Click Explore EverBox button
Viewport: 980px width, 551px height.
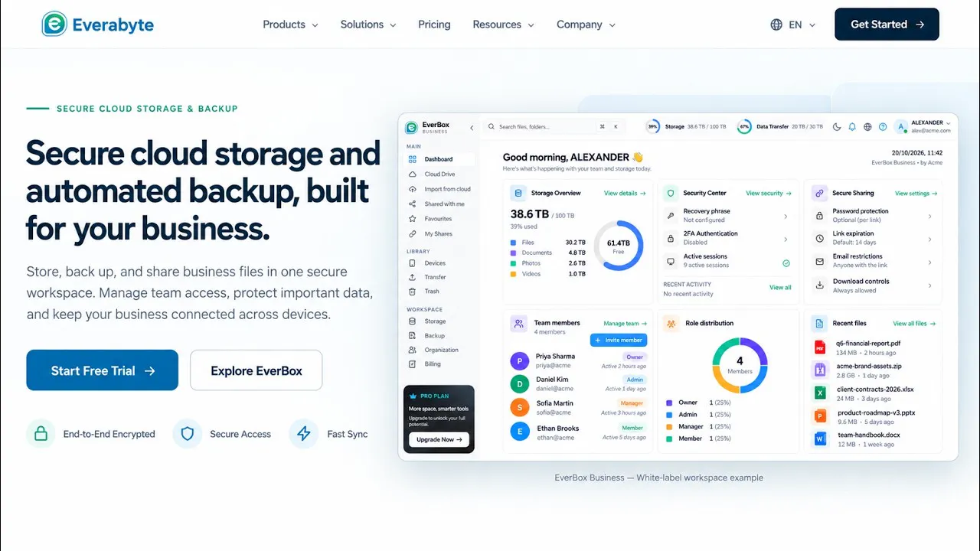coord(256,370)
